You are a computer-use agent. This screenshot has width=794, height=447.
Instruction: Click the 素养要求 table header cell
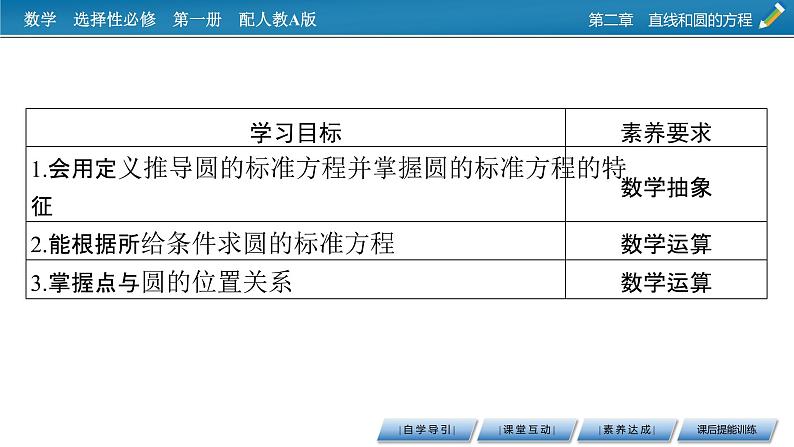tap(665, 132)
